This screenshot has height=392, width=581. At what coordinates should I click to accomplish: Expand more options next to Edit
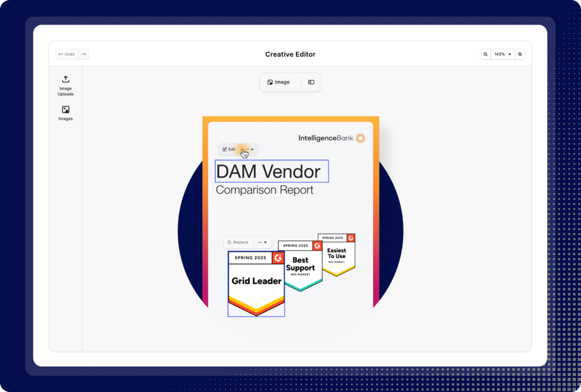(248, 149)
